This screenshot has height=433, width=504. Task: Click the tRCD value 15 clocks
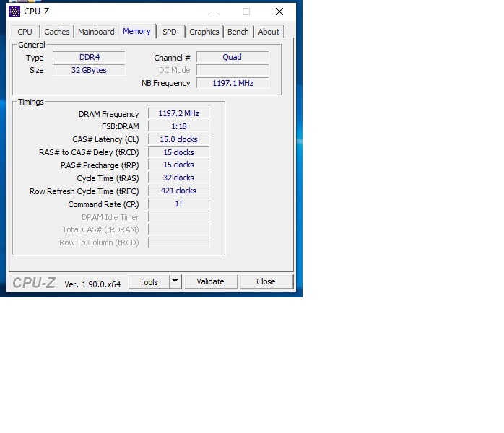pos(179,152)
